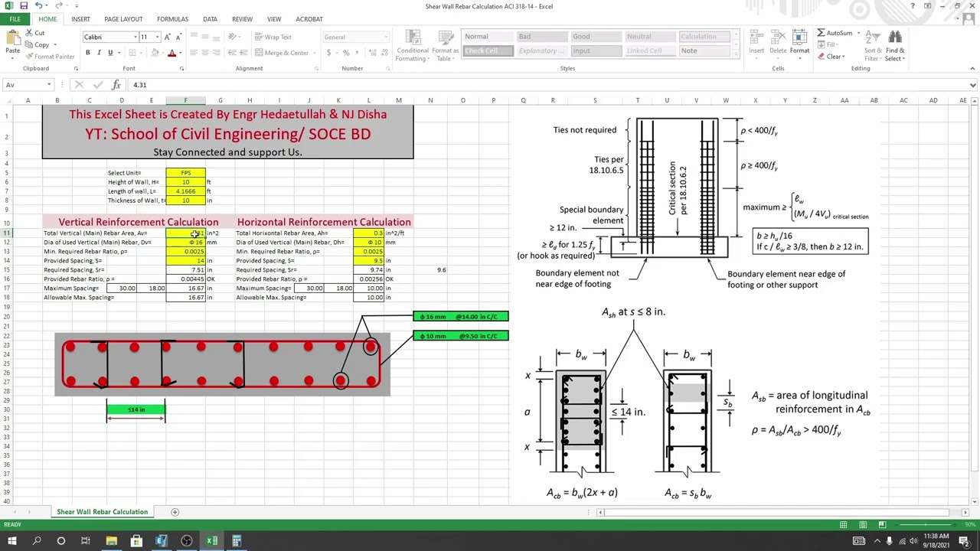Open the Copy dropdown arrow
Image resolution: width=980 pixels, height=551 pixels.
click(x=55, y=45)
